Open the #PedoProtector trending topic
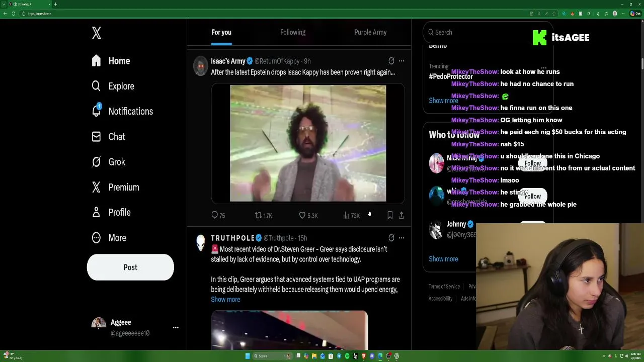The height and width of the screenshot is (362, 644). coord(451,76)
